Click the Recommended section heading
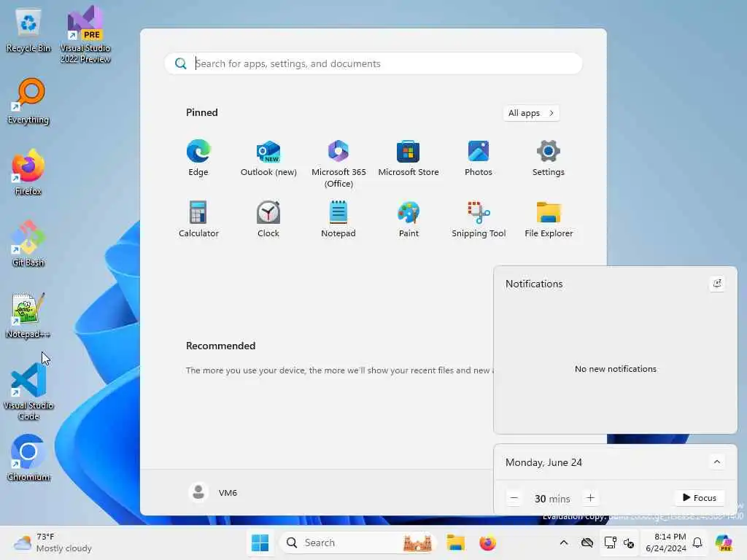Viewport: 747px width, 560px height. (x=220, y=346)
